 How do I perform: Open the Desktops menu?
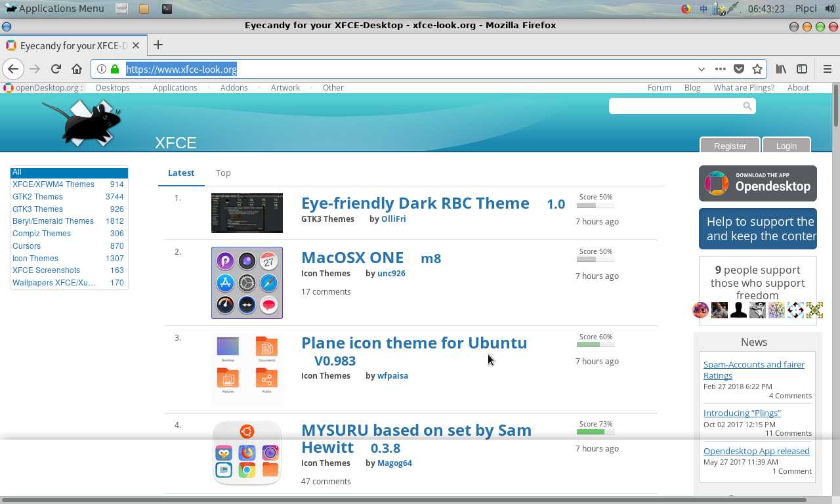113,87
